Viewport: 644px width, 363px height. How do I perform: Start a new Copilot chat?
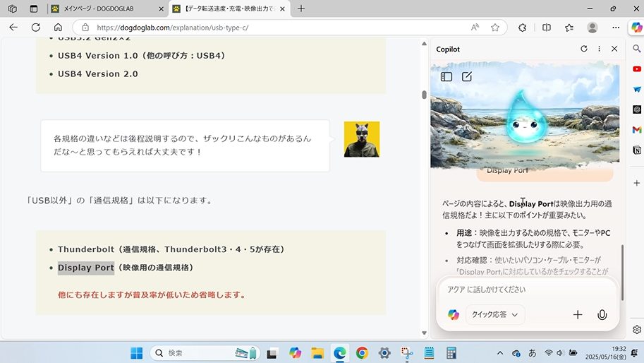[x=467, y=76]
